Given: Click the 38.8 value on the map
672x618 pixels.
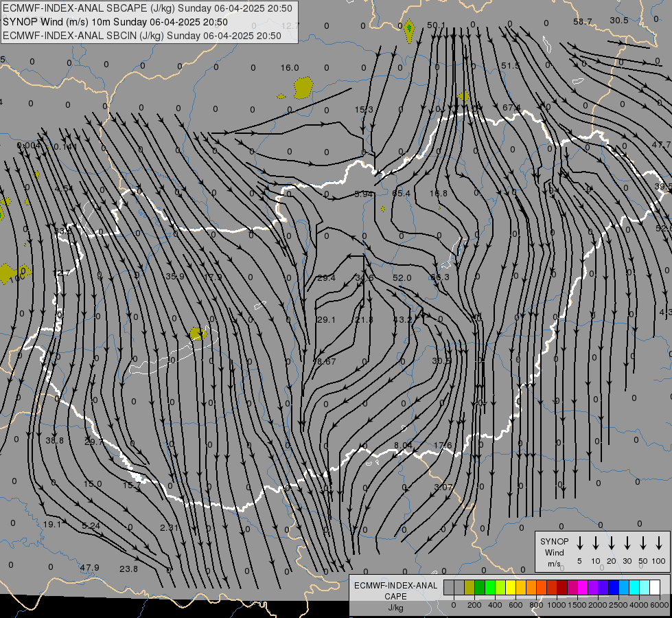Looking at the screenshot, I should (54, 440).
